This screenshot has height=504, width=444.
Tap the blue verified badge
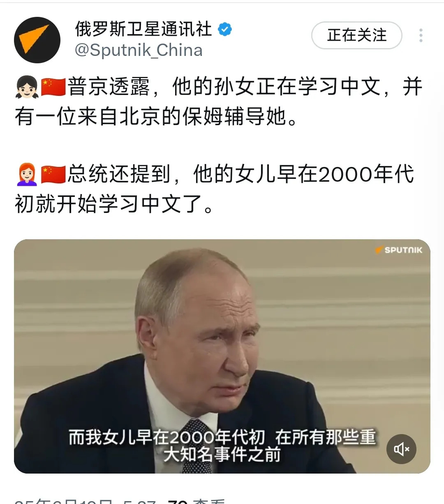pyautogui.click(x=224, y=29)
